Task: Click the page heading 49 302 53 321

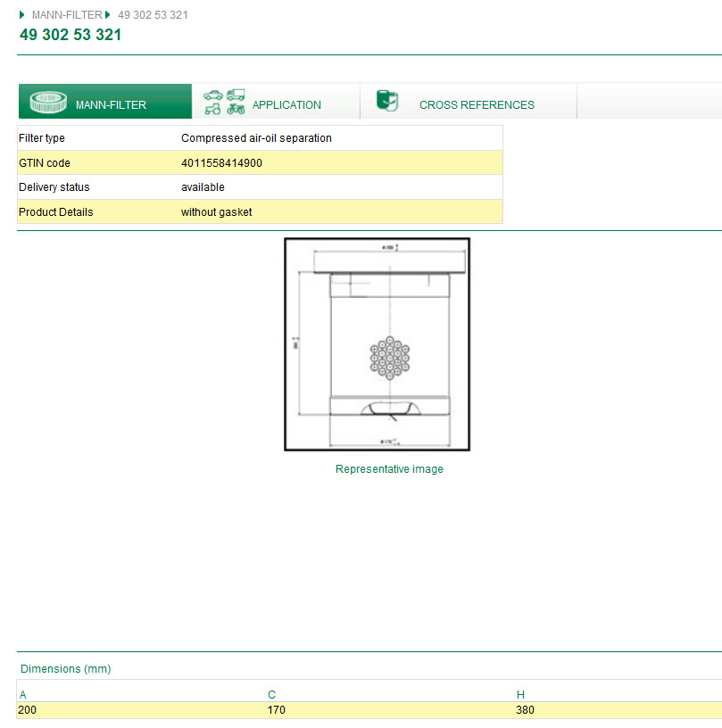Action: click(x=71, y=35)
